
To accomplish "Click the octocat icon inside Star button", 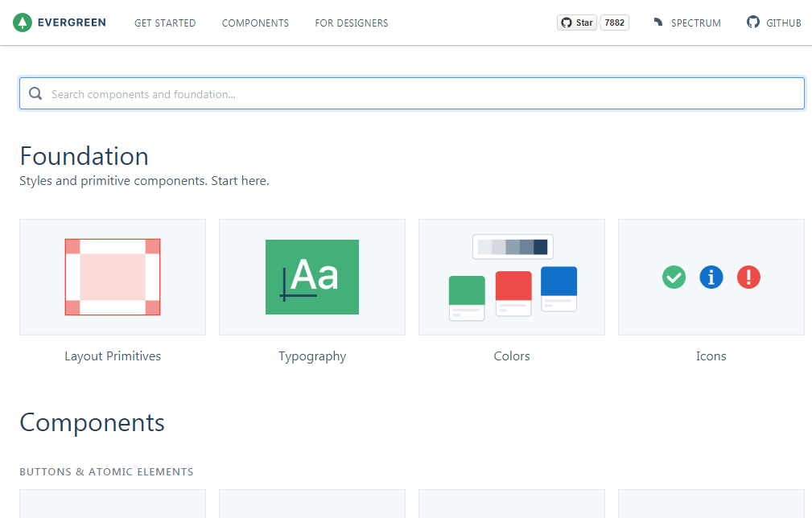I will point(567,23).
